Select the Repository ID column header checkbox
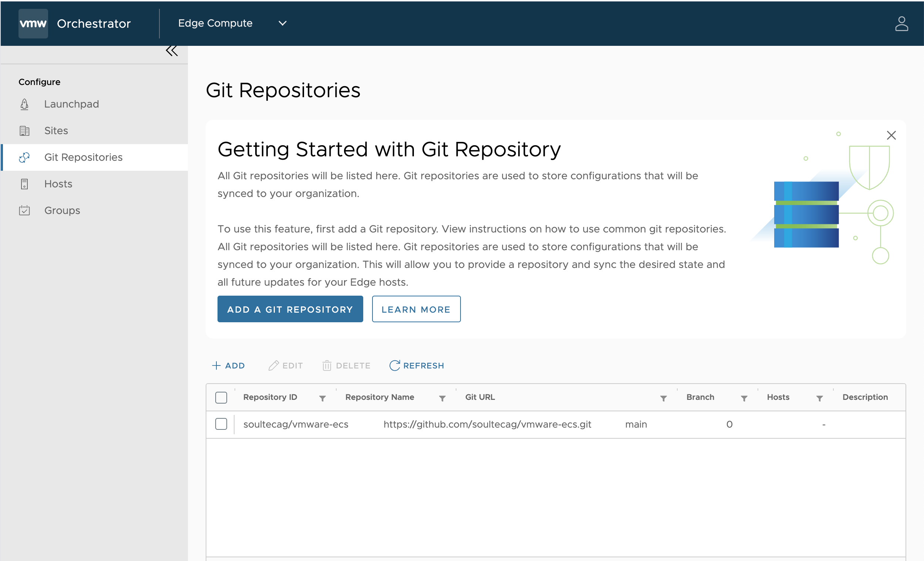 [222, 397]
